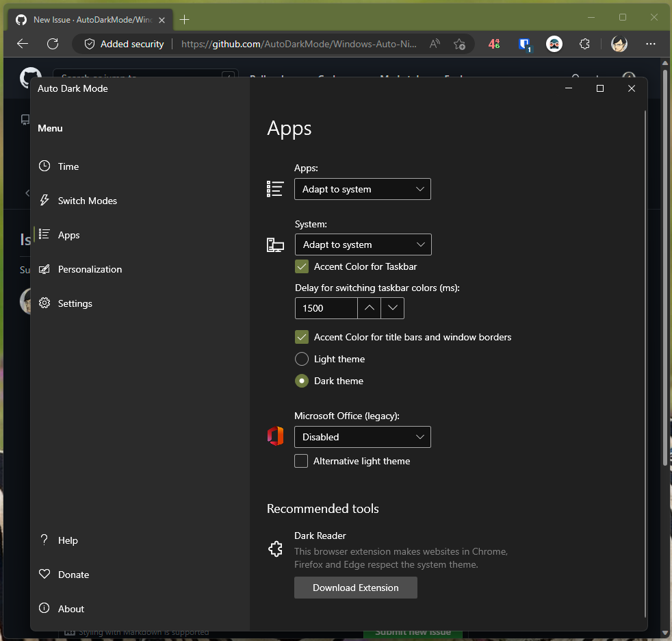
Task: Click the Download Extension button
Action: [356, 588]
